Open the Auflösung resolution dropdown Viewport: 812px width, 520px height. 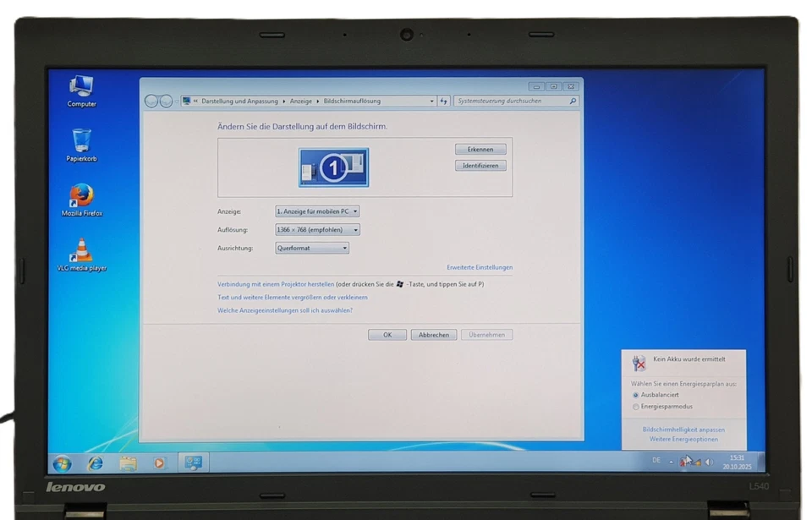point(317,229)
